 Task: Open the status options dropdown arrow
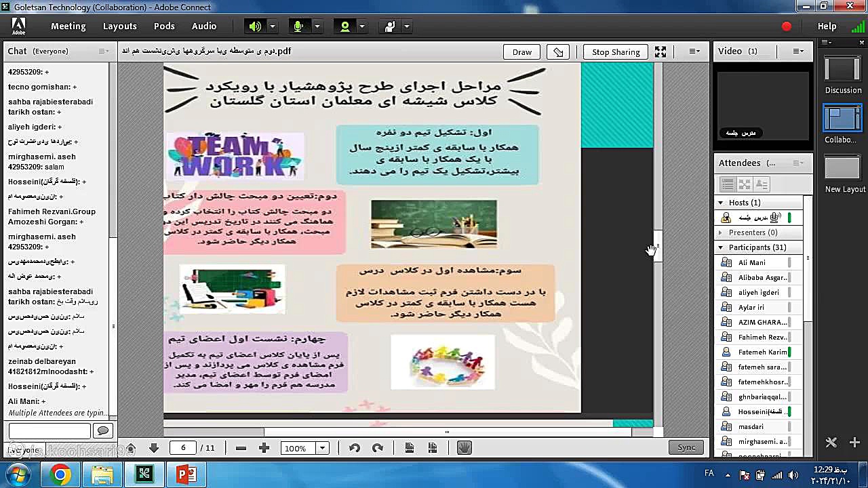click(x=407, y=26)
